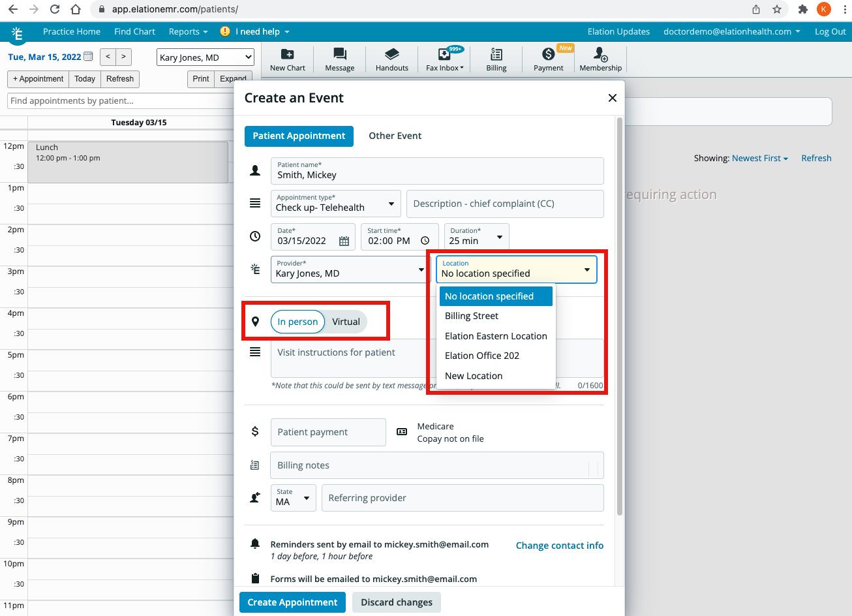Open Find Chart
Image resolution: width=852 pixels, height=616 pixels.
tap(134, 31)
